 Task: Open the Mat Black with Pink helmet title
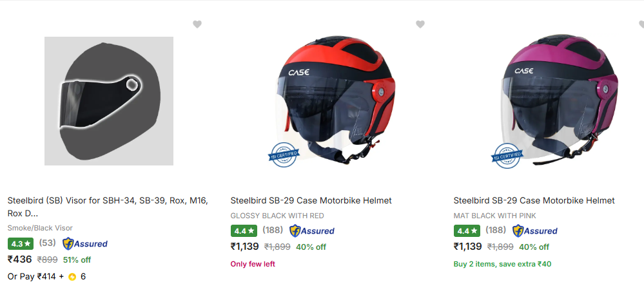534,201
